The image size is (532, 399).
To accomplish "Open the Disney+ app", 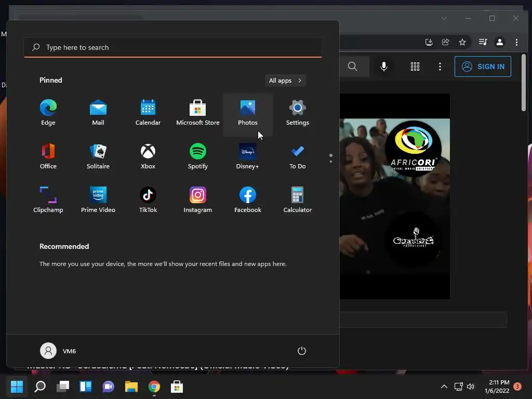I will click(x=248, y=156).
